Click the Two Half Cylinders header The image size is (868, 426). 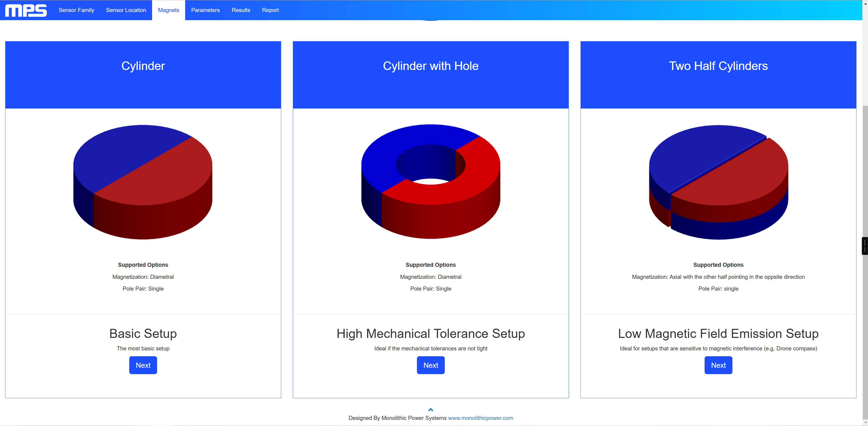(718, 75)
